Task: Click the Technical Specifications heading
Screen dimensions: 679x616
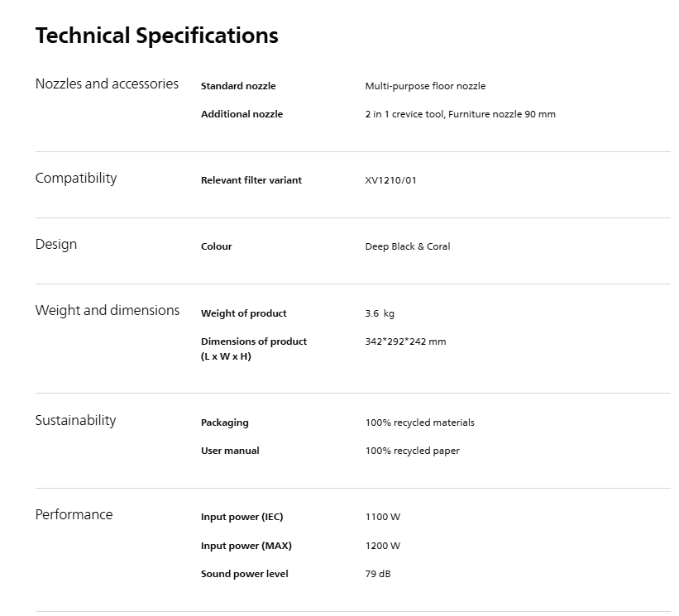Action: [157, 36]
